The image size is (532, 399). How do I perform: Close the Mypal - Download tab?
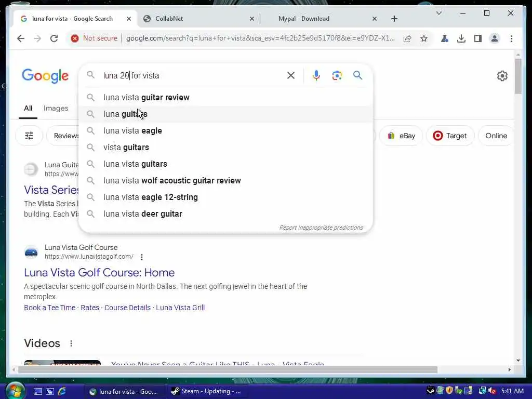coord(375,19)
